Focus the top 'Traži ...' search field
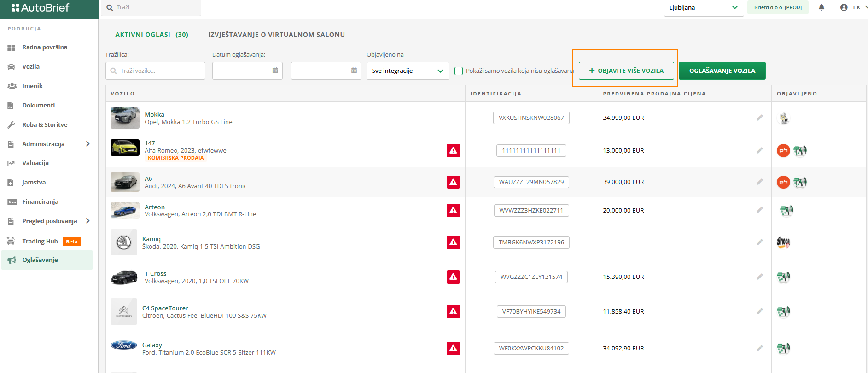The image size is (868, 373). (x=151, y=8)
